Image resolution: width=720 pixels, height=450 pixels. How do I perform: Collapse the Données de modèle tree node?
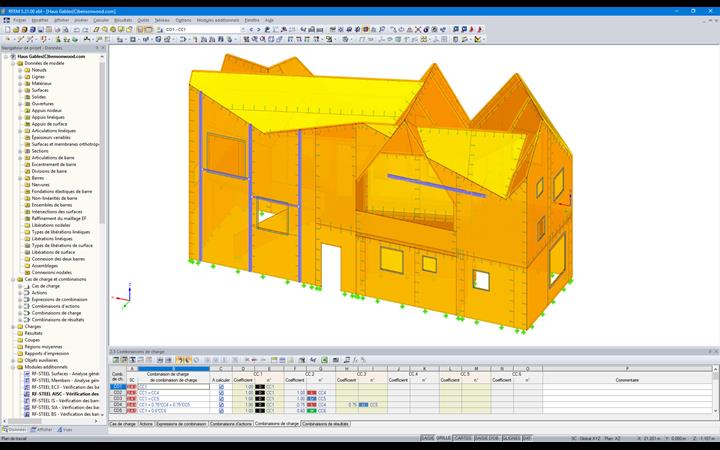tap(13, 63)
